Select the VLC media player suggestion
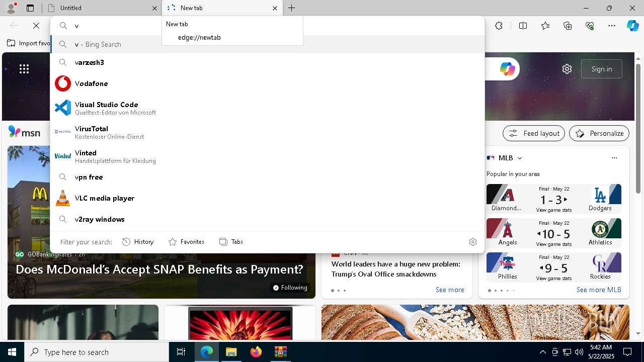 pos(267,198)
